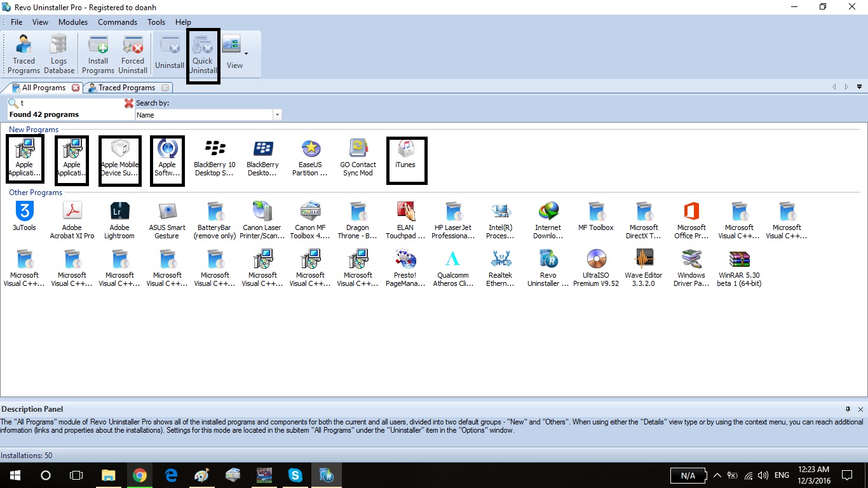Screen dimensions: 868x488
Task: Open Skype from the taskbar
Action: (x=295, y=475)
